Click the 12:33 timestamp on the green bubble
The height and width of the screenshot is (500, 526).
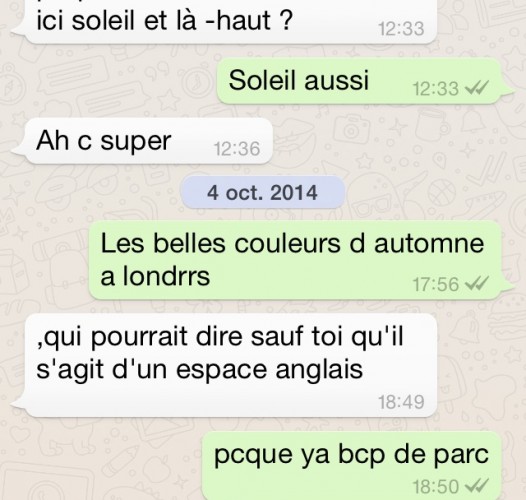[435, 89]
